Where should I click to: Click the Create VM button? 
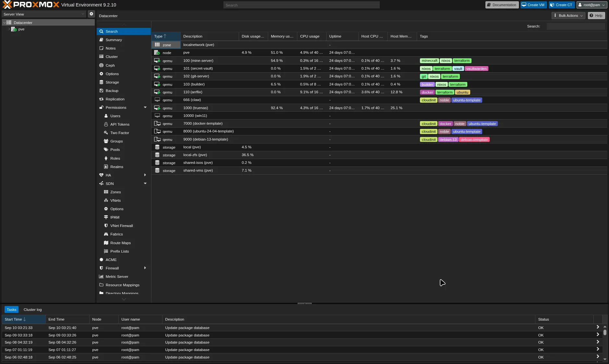[534, 5]
